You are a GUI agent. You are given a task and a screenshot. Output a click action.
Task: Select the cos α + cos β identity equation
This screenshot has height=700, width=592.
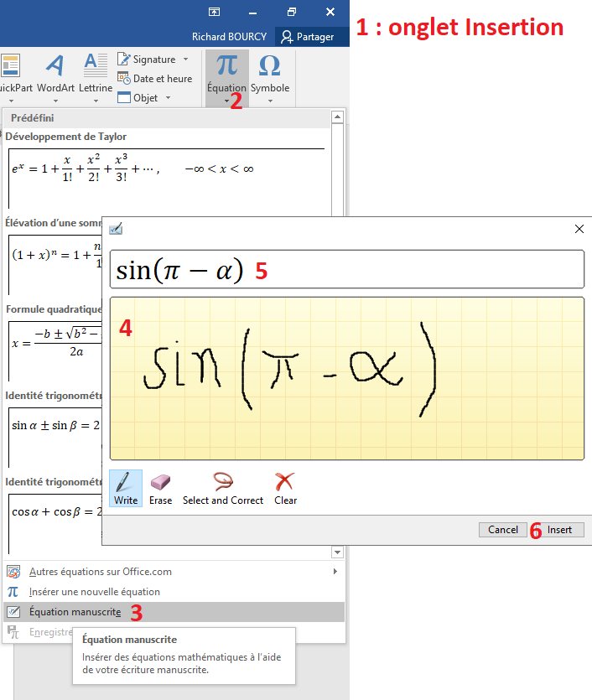(x=55, y=524)
